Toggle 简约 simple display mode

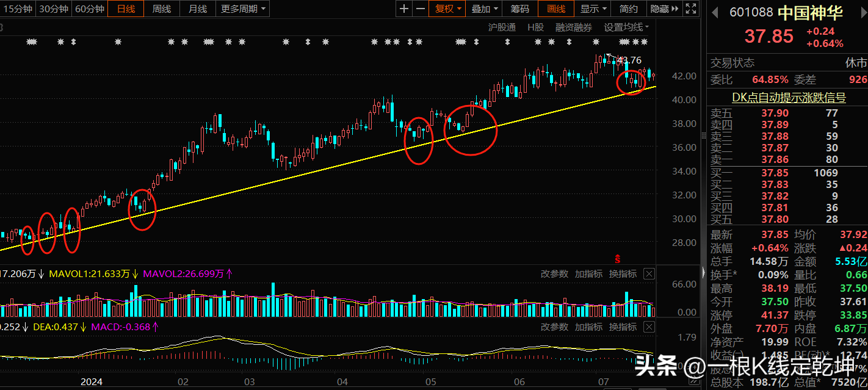628,9
